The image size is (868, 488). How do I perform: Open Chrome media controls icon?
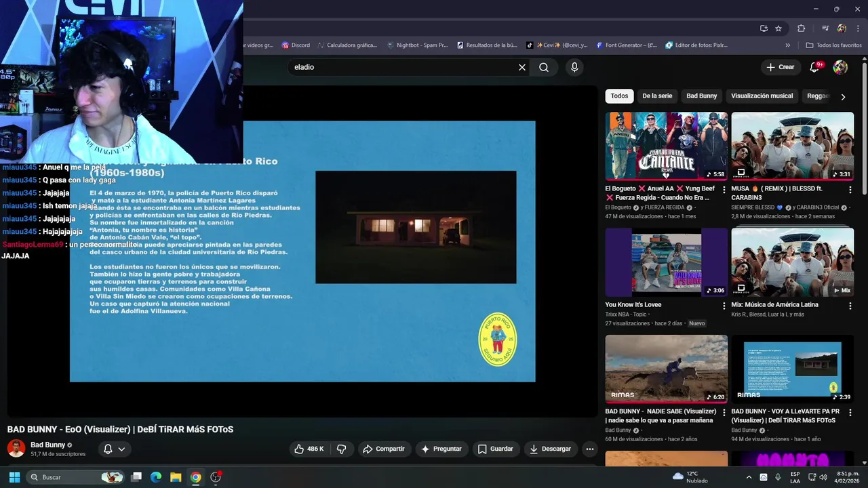825,28
